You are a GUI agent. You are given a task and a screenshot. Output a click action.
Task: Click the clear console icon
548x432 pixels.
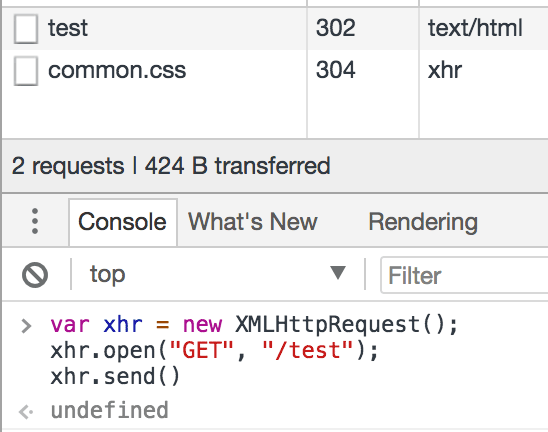[35, 275]
